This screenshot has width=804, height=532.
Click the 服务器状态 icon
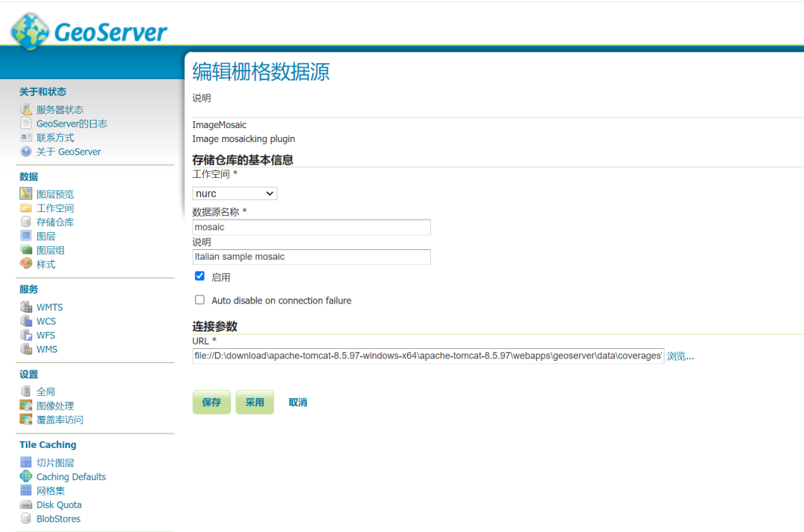(26, 109)
